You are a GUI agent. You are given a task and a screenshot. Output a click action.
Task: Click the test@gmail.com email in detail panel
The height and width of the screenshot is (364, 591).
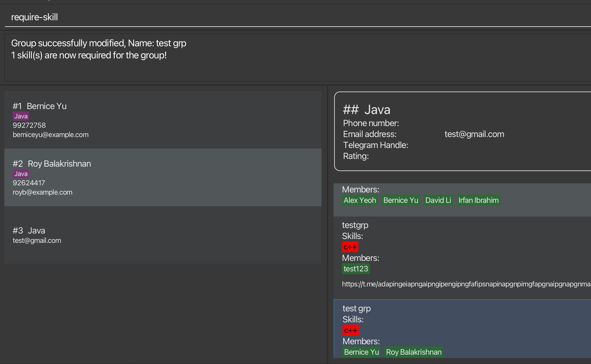point(474,134)
